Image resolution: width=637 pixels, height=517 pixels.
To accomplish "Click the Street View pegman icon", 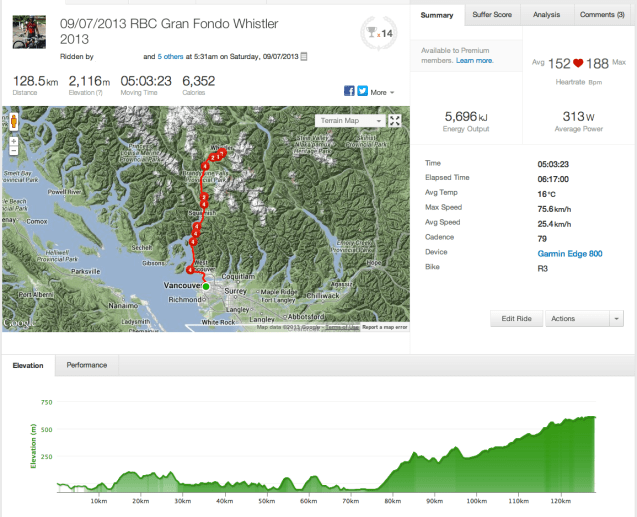I will tap(12, 123).
